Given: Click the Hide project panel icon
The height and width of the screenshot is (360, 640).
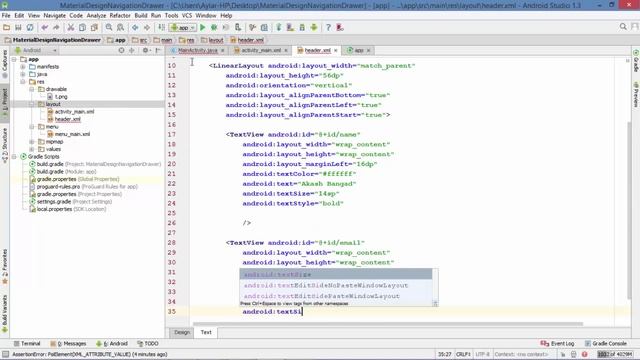Looking at the screenshot, I should (158, 50).
